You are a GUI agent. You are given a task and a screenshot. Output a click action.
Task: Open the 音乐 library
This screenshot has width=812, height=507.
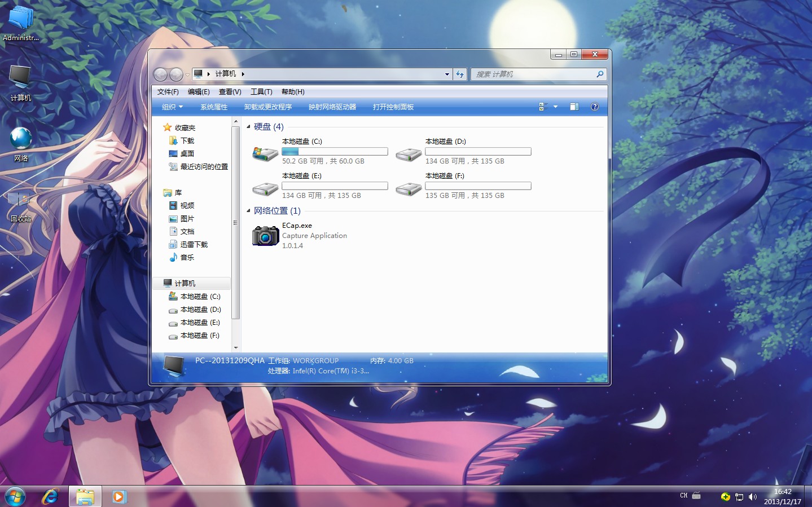tap(187, 258)
